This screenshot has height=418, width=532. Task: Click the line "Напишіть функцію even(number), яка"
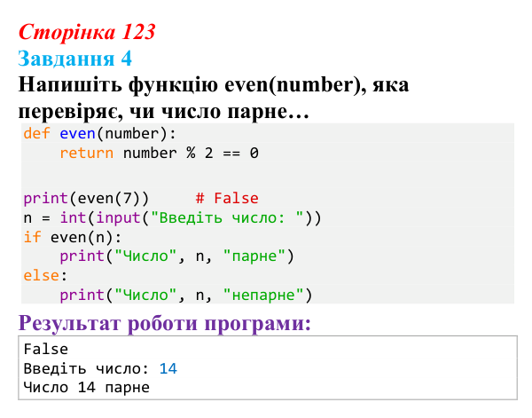coord(214,84)
